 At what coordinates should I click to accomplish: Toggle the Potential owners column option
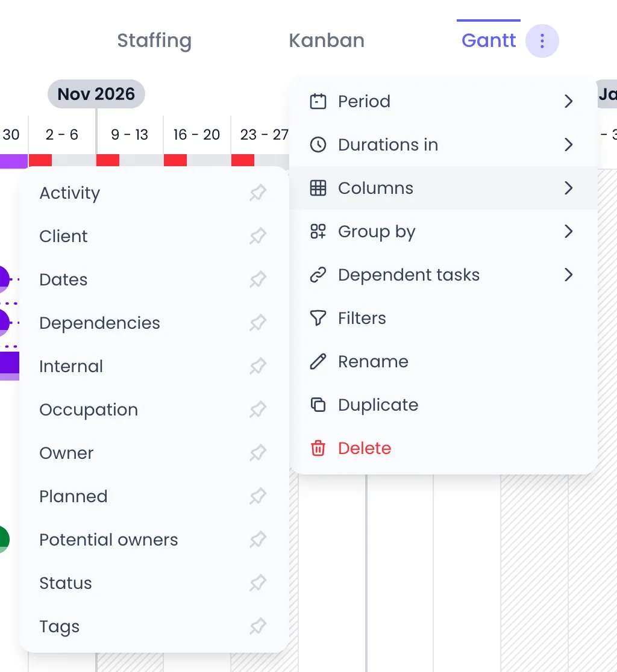click(x=154, y=540)
